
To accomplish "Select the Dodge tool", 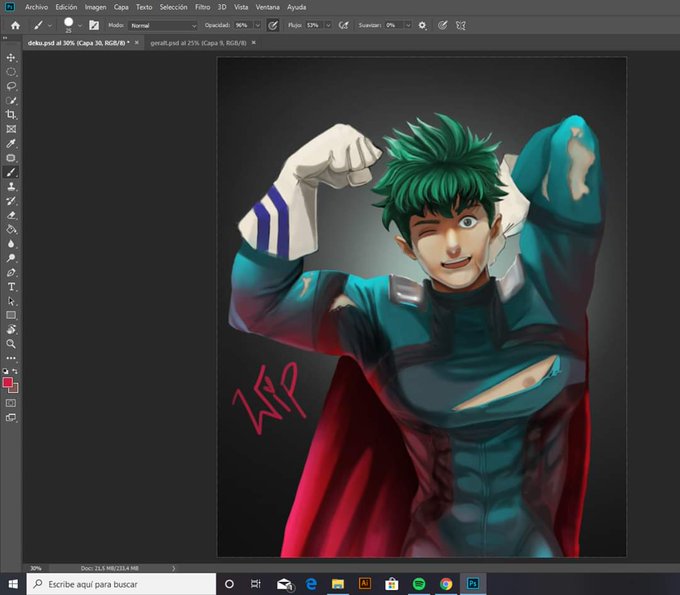I will [x=11, y=258].
